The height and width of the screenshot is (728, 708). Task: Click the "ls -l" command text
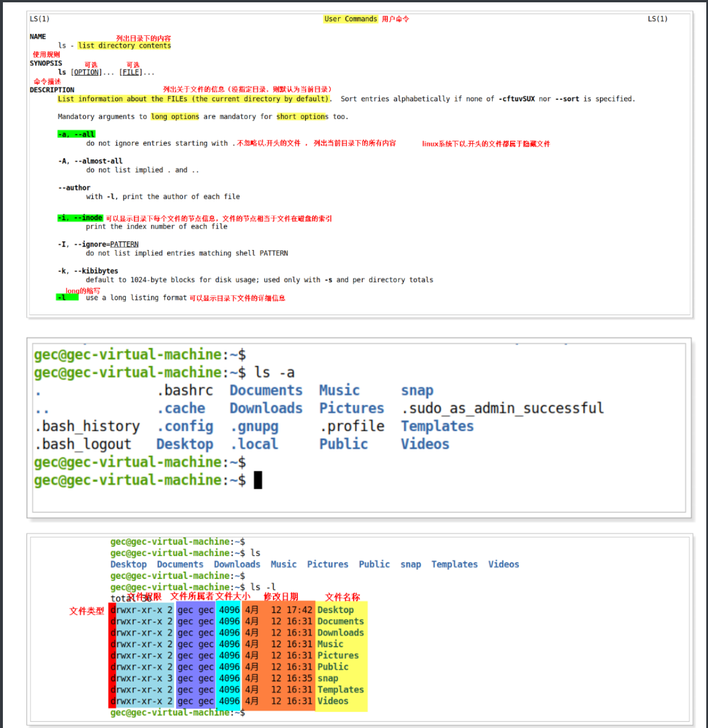[x=263, y=587]
